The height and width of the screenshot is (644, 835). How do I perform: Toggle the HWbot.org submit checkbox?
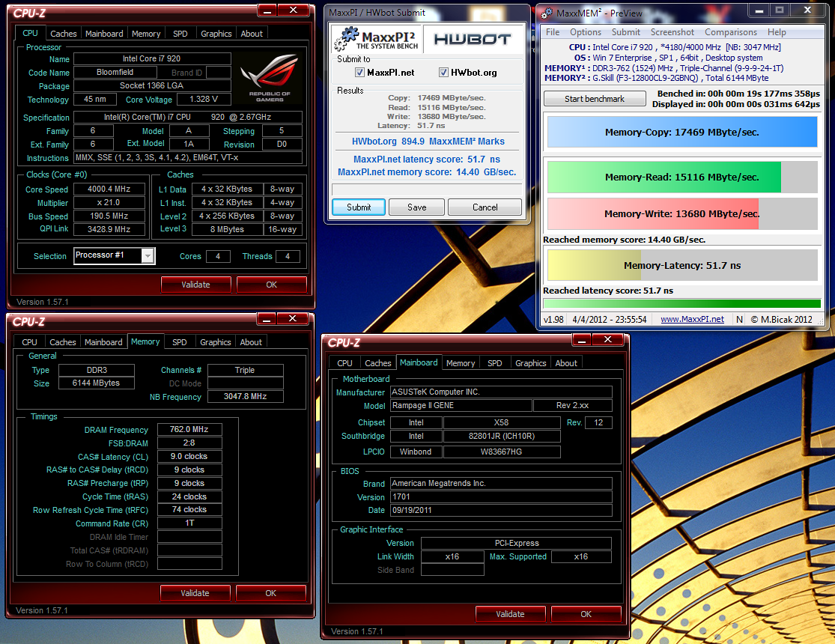point(443,73)
